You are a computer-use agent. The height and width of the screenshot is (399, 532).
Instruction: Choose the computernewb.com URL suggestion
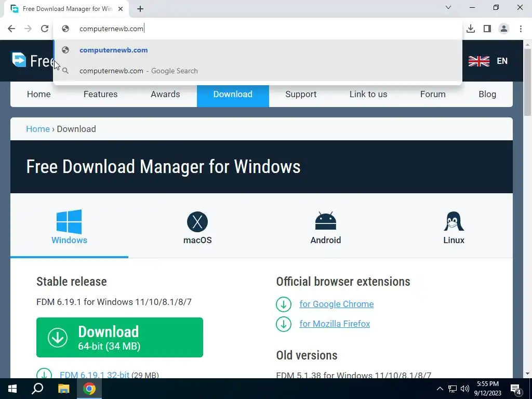(x=258, y=50)
